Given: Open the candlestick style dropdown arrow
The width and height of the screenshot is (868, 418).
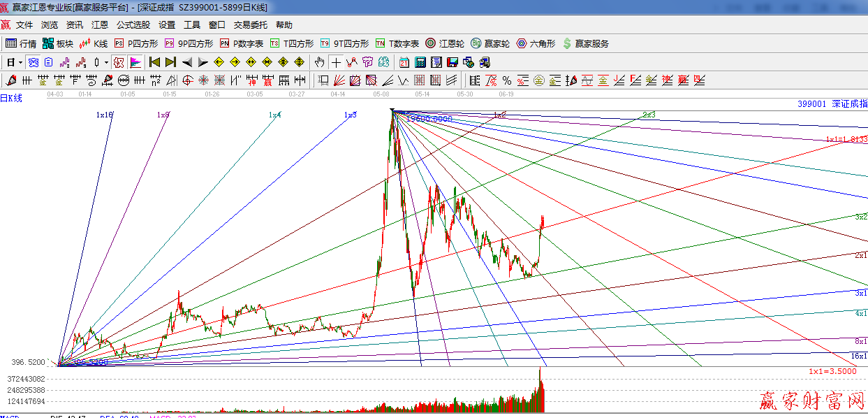Looking at the screenshot, I should 106,62.
